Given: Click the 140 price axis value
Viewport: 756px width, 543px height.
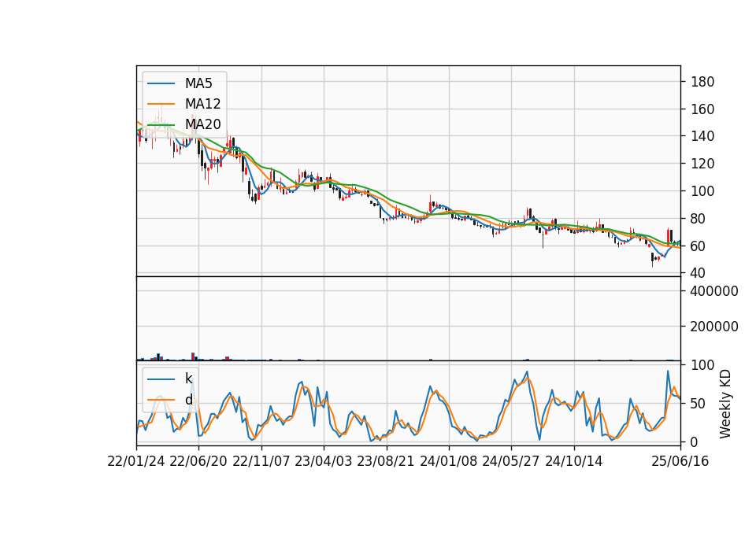Looking at the screenshot, I should tap(702, 136).
